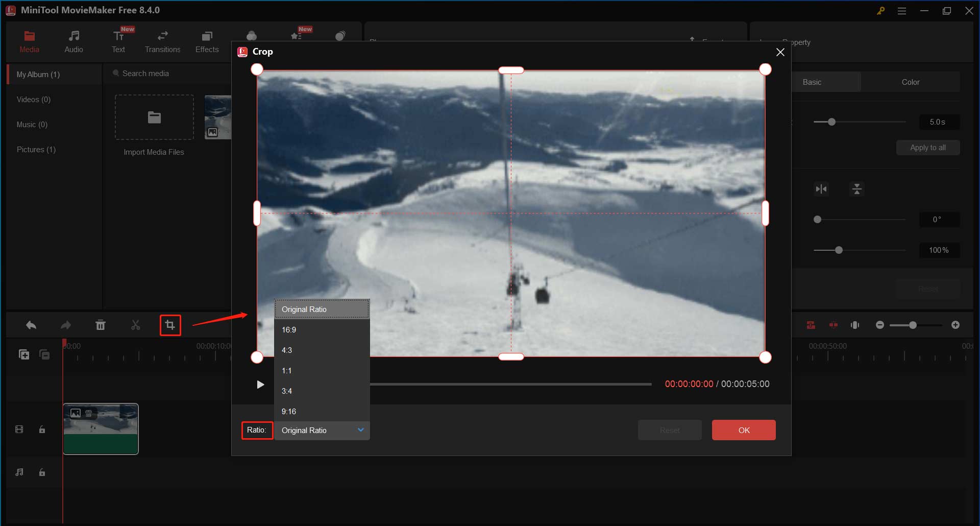This screenshot has width=980, height=526.
Task: Delete the selected clip via trash icon
Action: point(101,325)
